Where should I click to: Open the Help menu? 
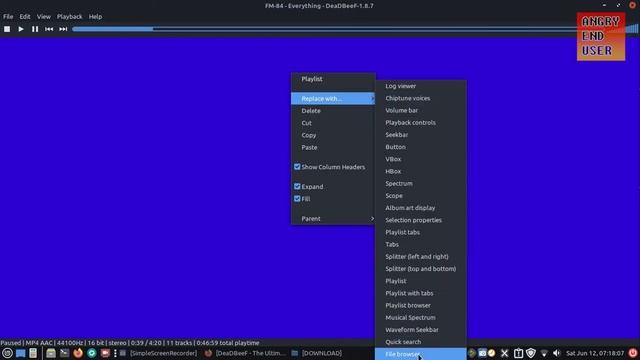(x=96, y=17)
